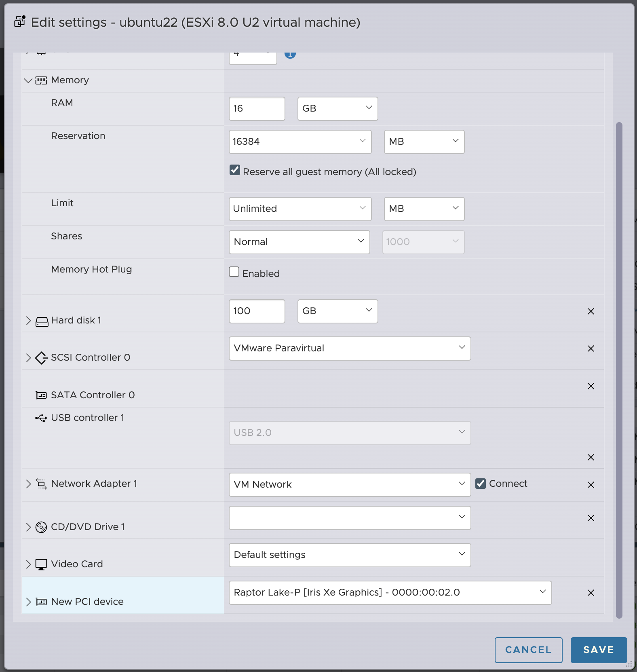
Task: Click the Reservation label
Action: pos(78,136)
